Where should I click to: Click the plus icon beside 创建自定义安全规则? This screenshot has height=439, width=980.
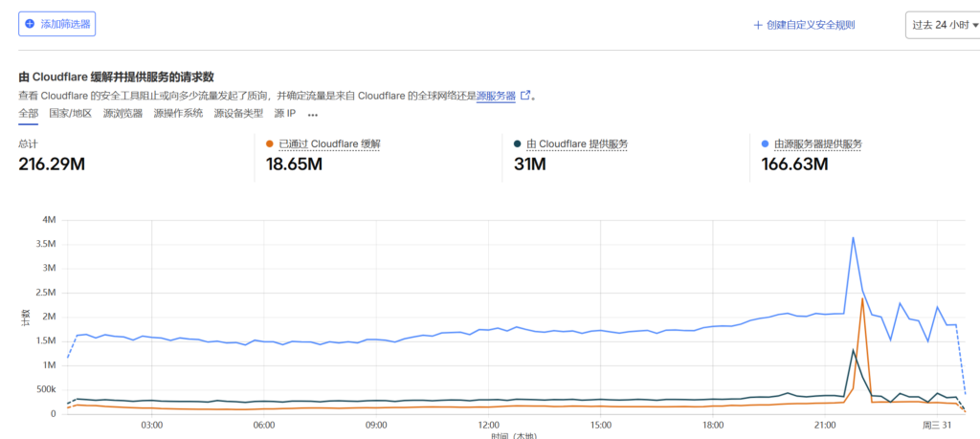point(758,25)
